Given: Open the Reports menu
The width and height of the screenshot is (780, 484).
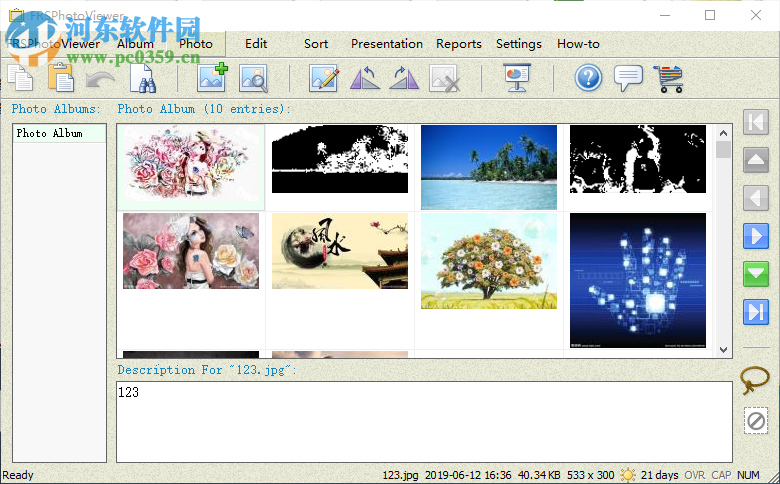Looking at the screenshot, I should coord(459,44).
